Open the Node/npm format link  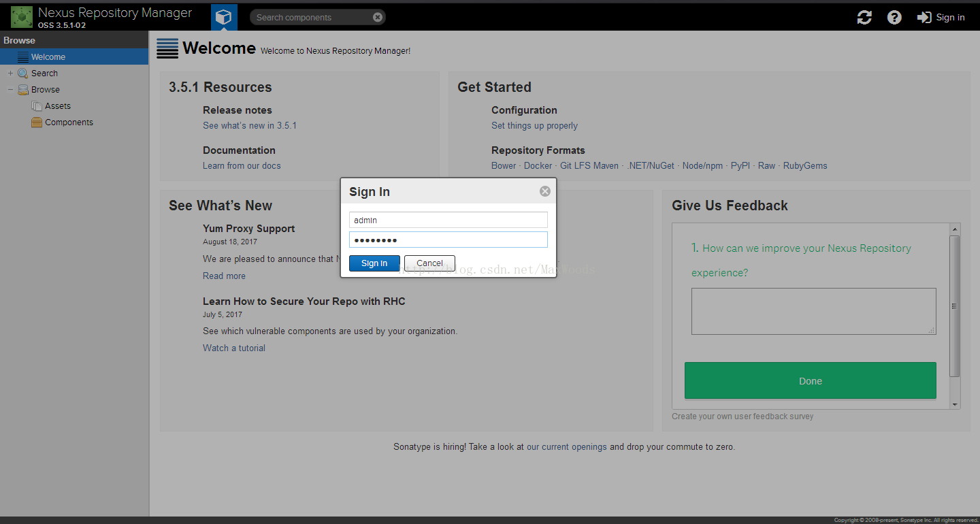coord(702,166)
